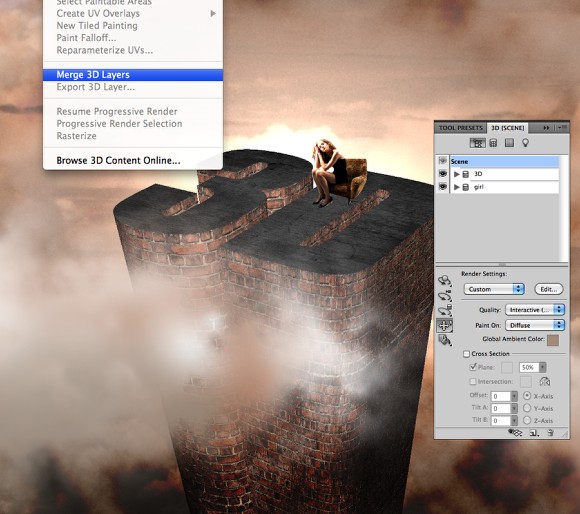Open the Offset value dropdown arrow
The width and height of the screenshot is (580, 514).
tap(514, 396)
